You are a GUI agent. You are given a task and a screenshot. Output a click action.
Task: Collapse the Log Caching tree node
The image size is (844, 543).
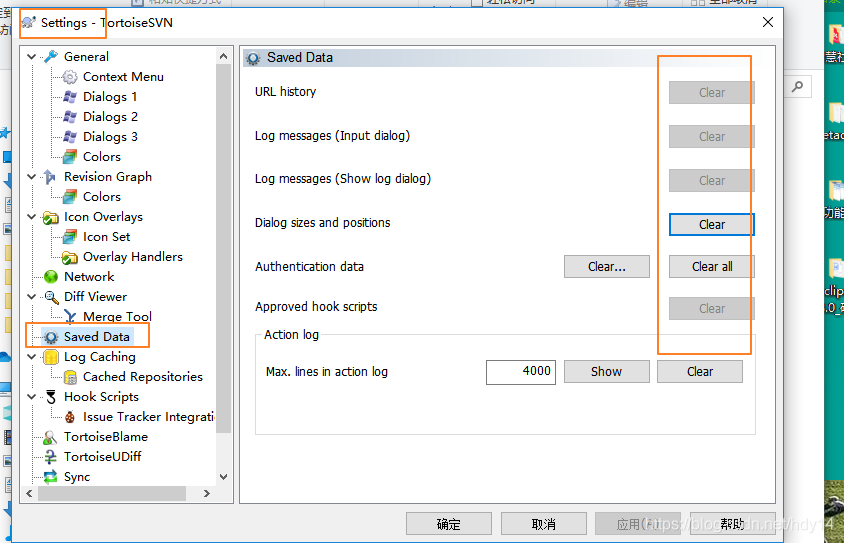pyautogui.click(x=32, y=357)
